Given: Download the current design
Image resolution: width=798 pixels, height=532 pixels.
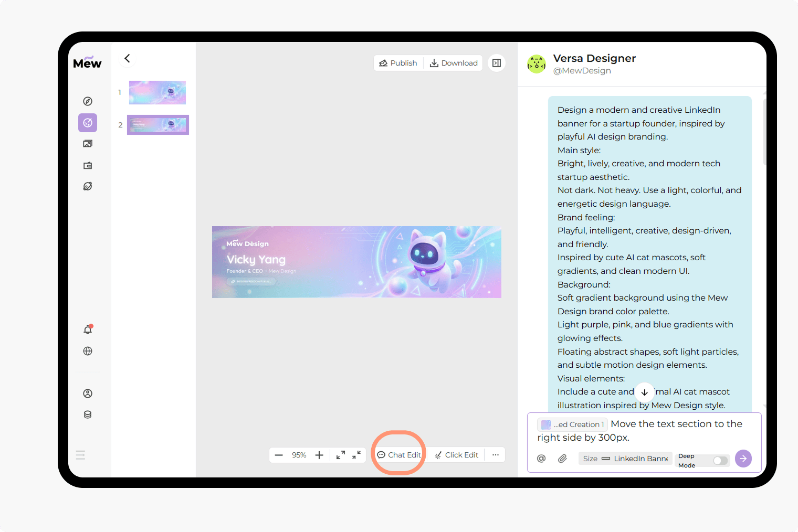Looking at the screenshot, I should pyautogui.click(x=453, y=62).
